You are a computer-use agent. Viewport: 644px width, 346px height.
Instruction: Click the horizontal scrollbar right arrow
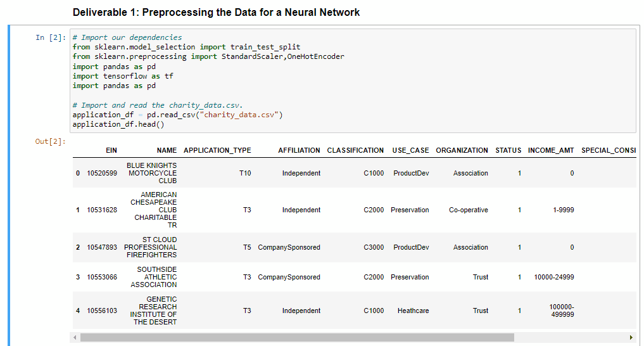coord(631,337)
